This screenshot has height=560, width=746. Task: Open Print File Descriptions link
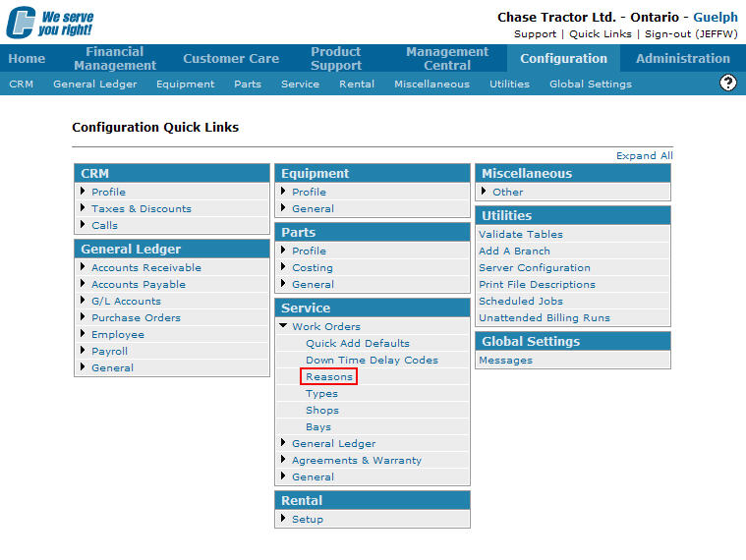(537, 284)
